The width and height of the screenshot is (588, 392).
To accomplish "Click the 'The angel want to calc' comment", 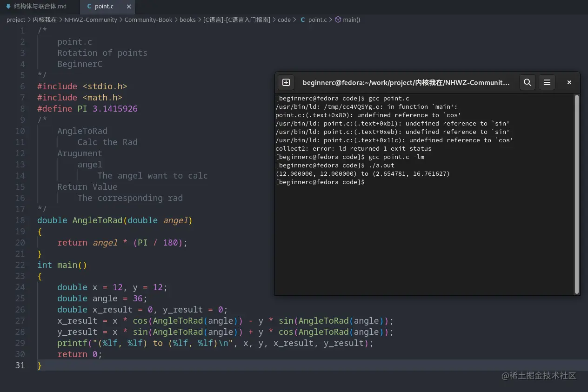I will click(153, 175).
